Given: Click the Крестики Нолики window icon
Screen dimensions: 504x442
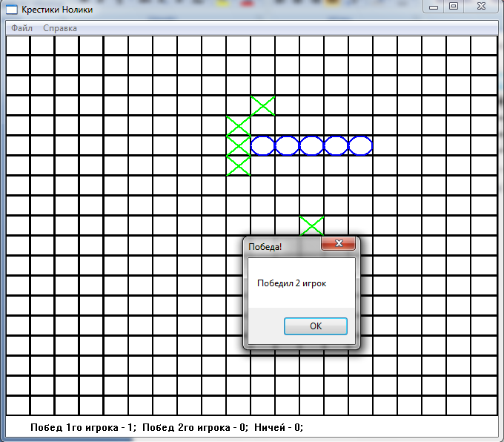Looking at the screenshot, I should click(12, 10).
